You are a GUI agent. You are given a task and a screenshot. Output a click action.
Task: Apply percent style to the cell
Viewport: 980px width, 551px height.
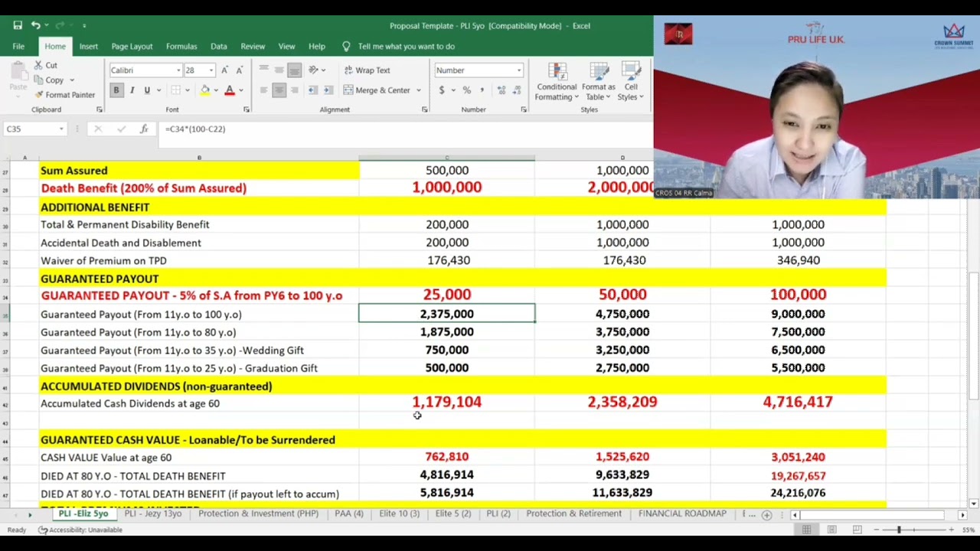coord(466,90)
